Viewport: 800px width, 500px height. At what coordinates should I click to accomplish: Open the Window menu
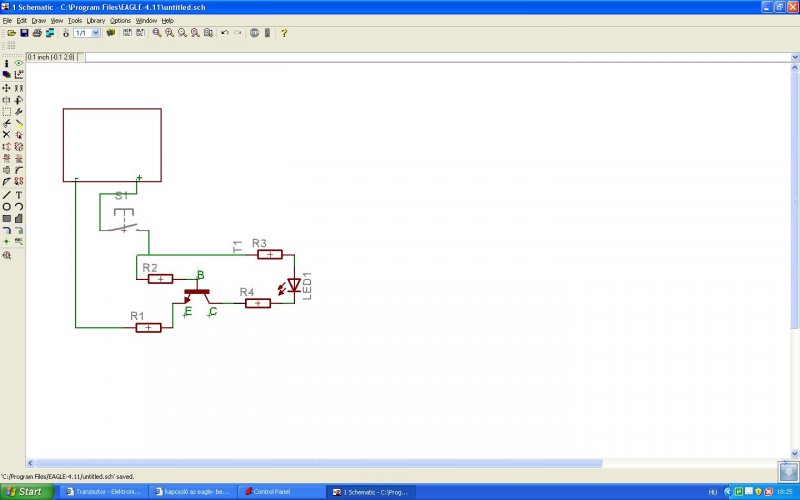[146, 21]
